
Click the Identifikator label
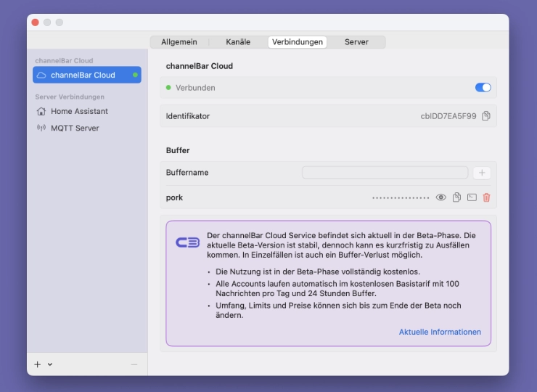(x=188, y=116)
